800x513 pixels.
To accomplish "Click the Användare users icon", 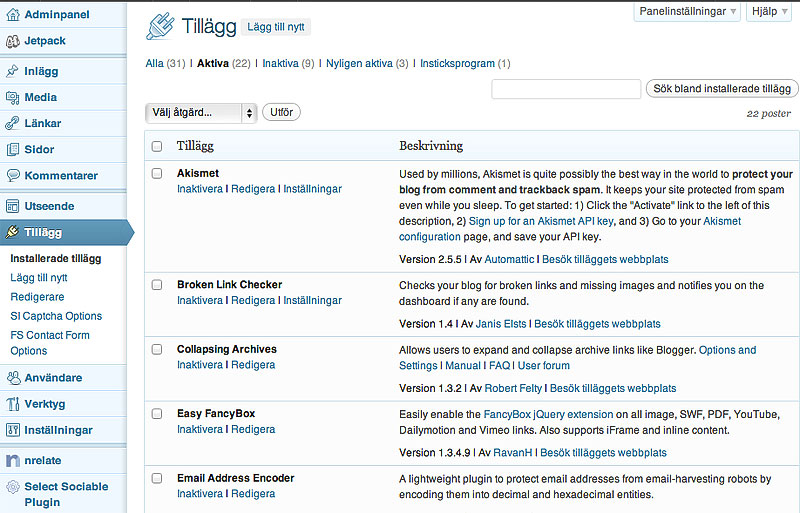I will (12, 378).
